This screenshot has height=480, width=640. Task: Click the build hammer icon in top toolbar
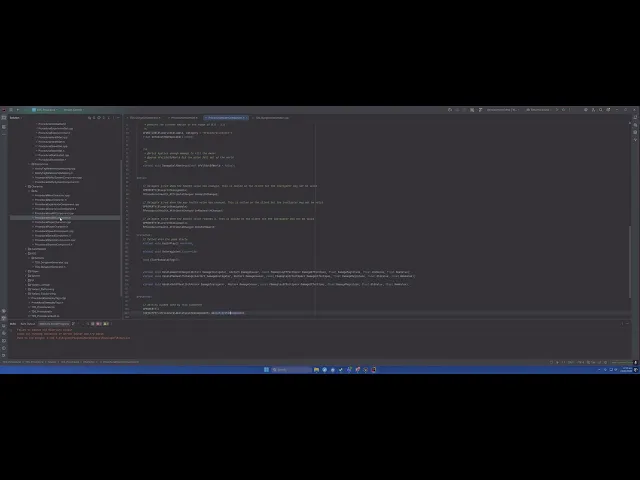480,110
